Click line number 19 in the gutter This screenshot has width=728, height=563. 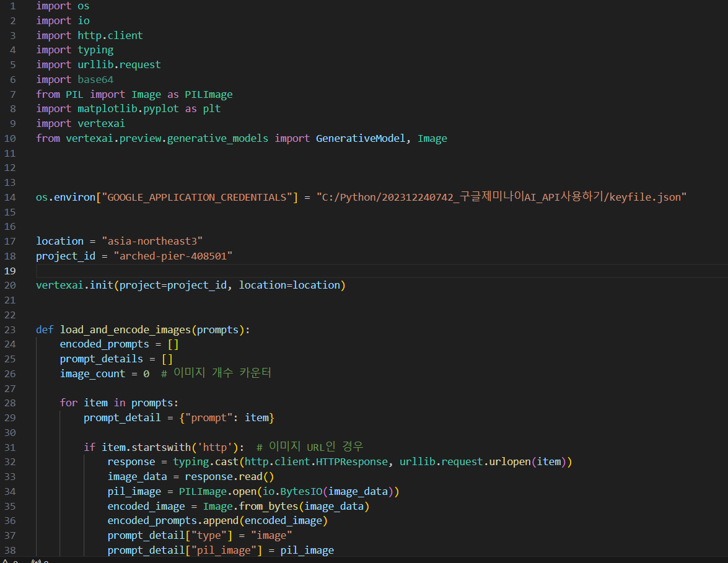click(x=10, y=271)
